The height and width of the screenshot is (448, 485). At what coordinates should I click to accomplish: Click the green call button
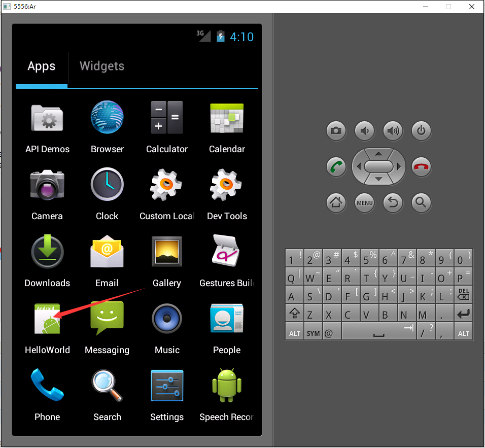(336, 167)
